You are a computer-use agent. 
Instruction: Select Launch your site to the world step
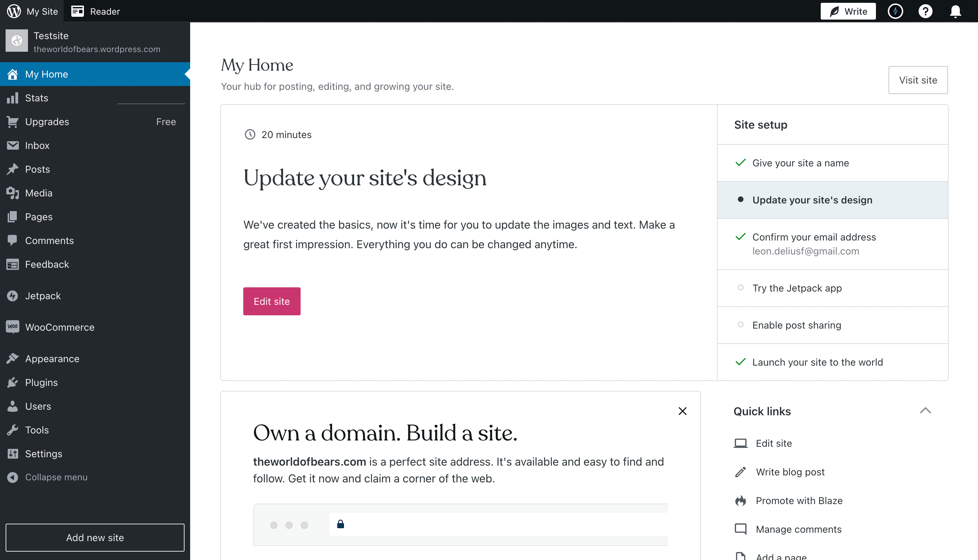pos(832,362)
